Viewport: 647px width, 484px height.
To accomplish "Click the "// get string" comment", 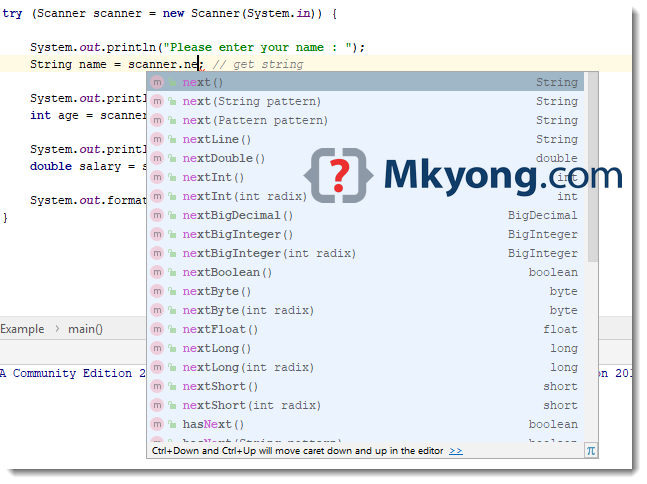I will (x=258, y=64).
